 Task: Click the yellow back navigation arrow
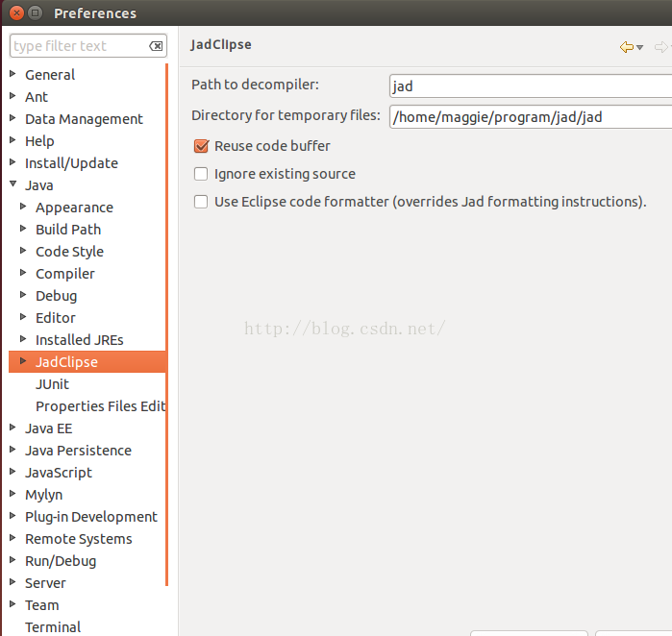click(627, 47)
